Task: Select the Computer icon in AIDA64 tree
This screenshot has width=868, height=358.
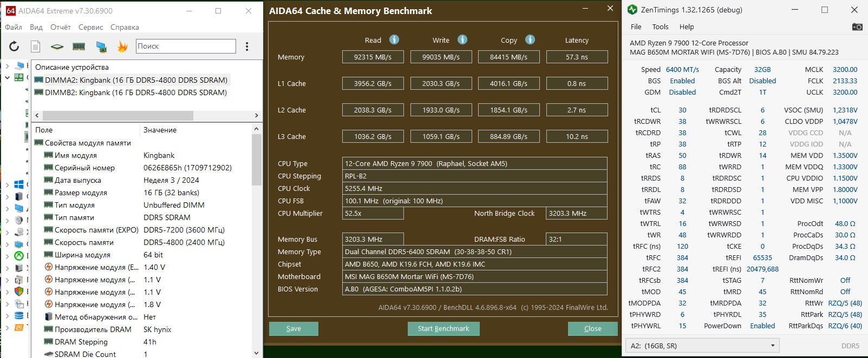Action: click(21, 65)
